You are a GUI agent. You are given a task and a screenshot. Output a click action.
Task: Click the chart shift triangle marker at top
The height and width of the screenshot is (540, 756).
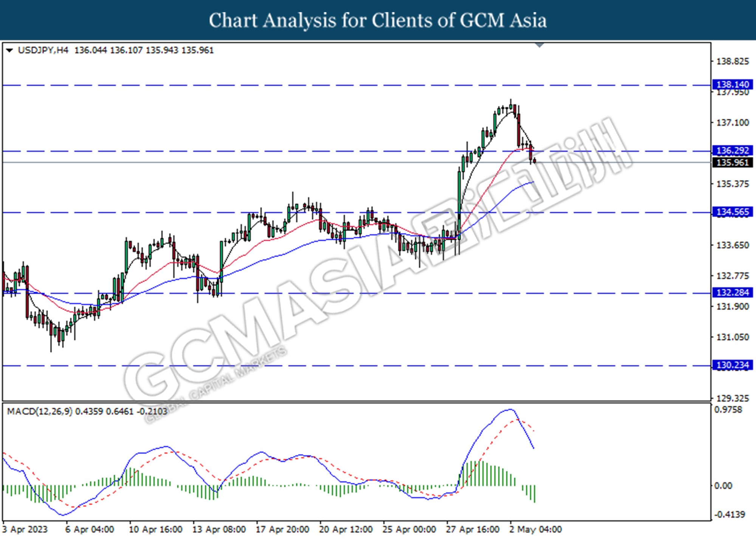tap(540, 45)
